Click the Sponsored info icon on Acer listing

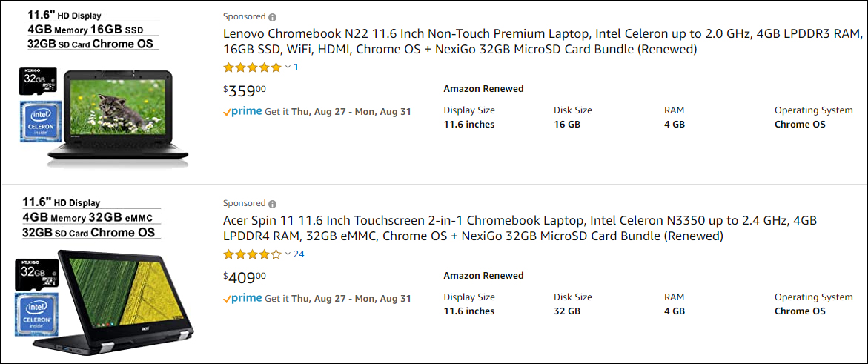point(273,204)
